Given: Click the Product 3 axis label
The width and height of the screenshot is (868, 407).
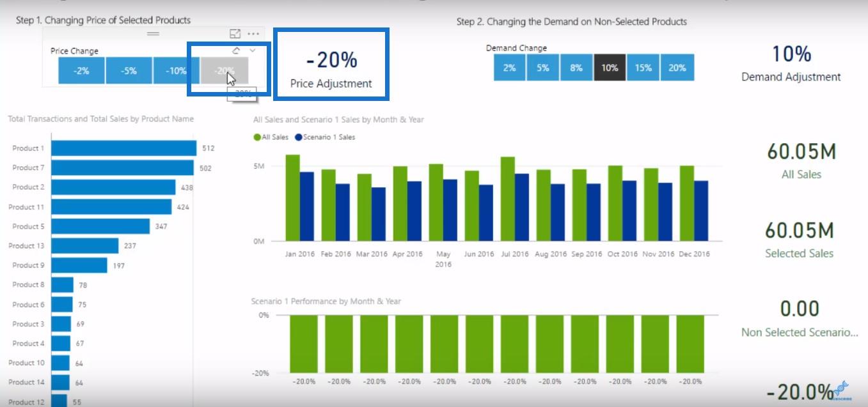Looking at the screenshot, I should (28, 324).
